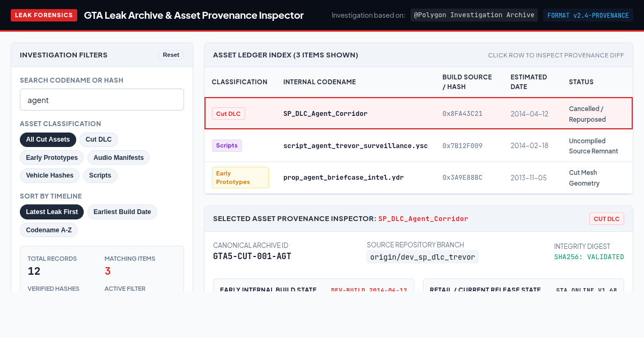Click the @Polygon Investigation Archive source tag
The height and width of the screenshot is (338, 644).
474,15
